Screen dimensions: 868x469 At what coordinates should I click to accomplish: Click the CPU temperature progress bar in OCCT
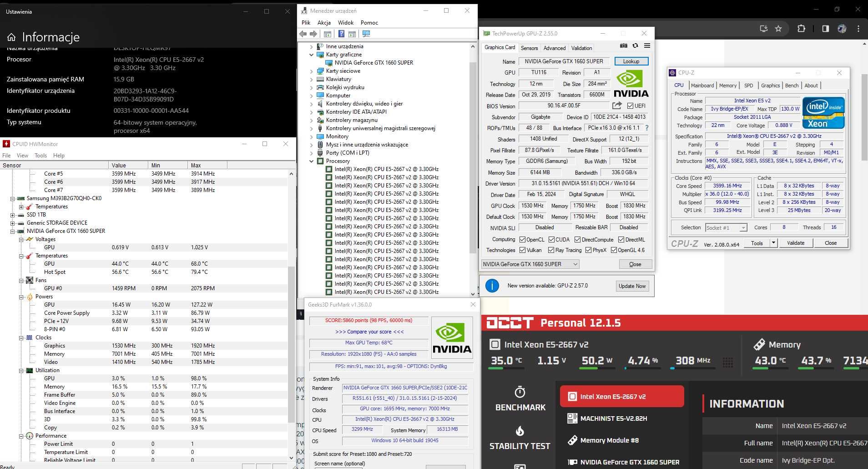tap(506, 368)
